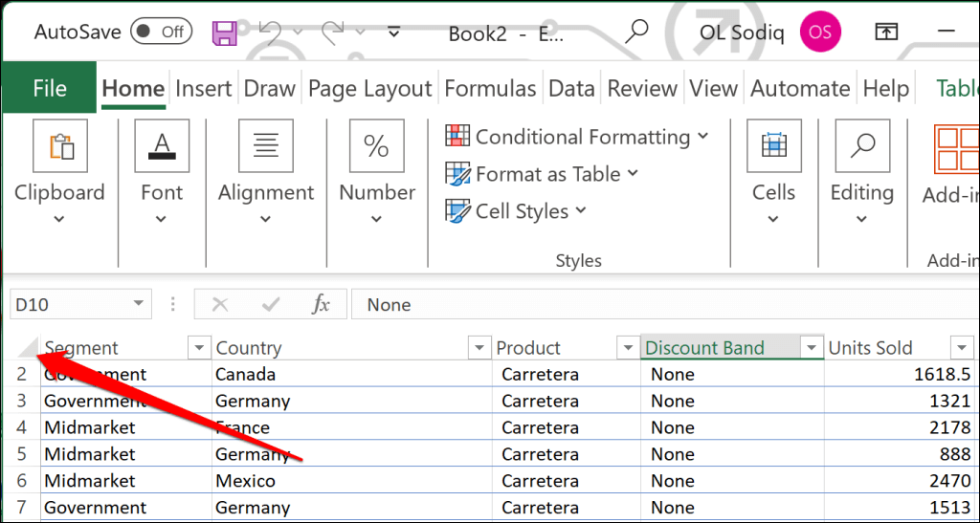Open the Number format percent icon
This screenshot has height=523, width=980.
376,146
